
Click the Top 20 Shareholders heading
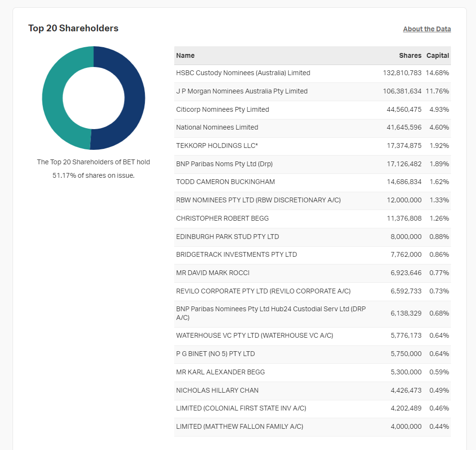tap(73, 28)
